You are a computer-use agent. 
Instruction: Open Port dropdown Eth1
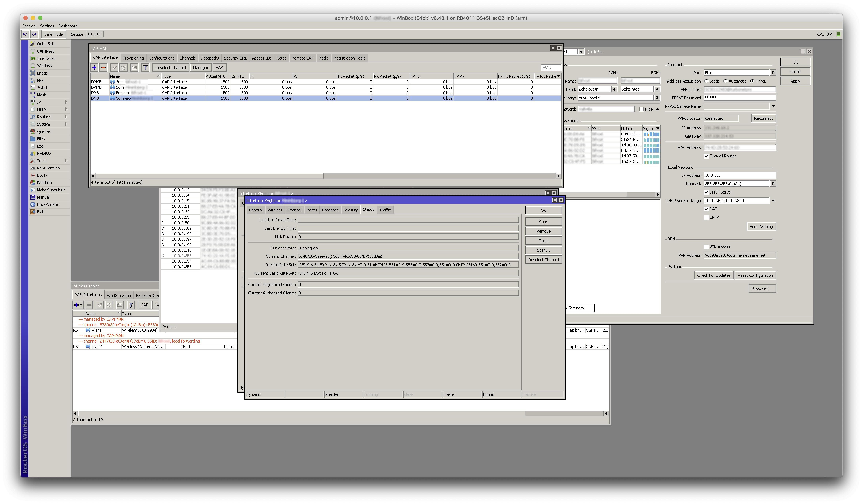coord(773,73)
